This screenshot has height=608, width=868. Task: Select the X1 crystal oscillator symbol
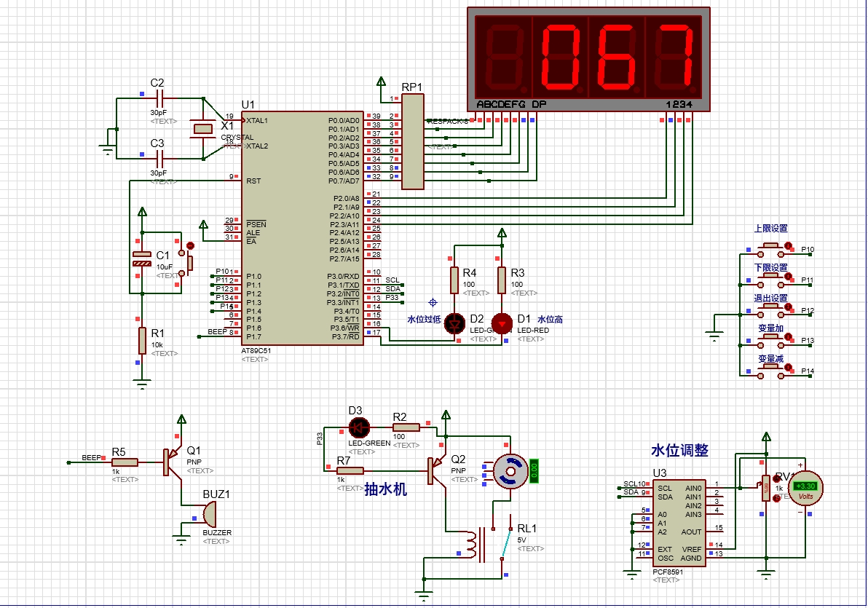point(202,129)
